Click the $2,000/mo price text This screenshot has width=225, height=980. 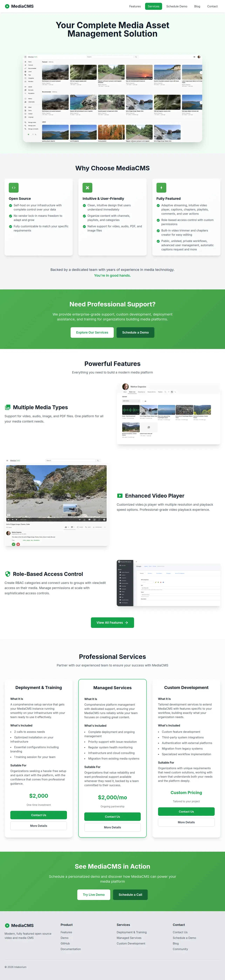[x=112, y=797]
